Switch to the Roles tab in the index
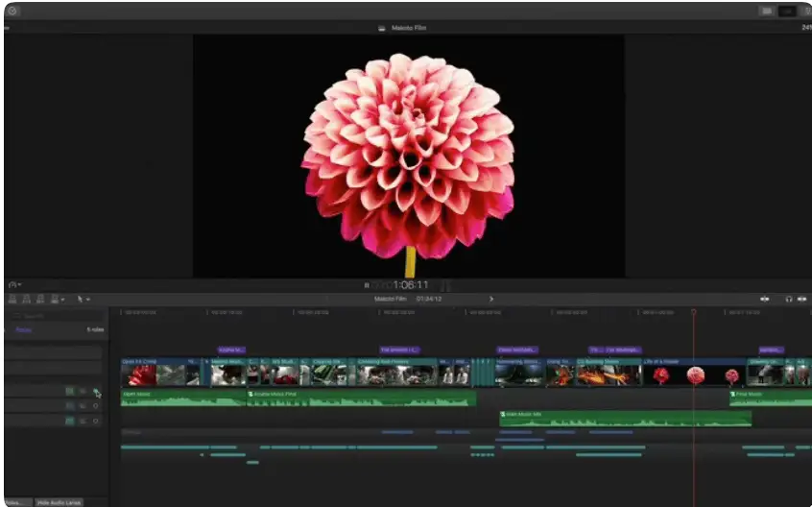Viewport: 812px width, 507px height. [x=23, y=330]
